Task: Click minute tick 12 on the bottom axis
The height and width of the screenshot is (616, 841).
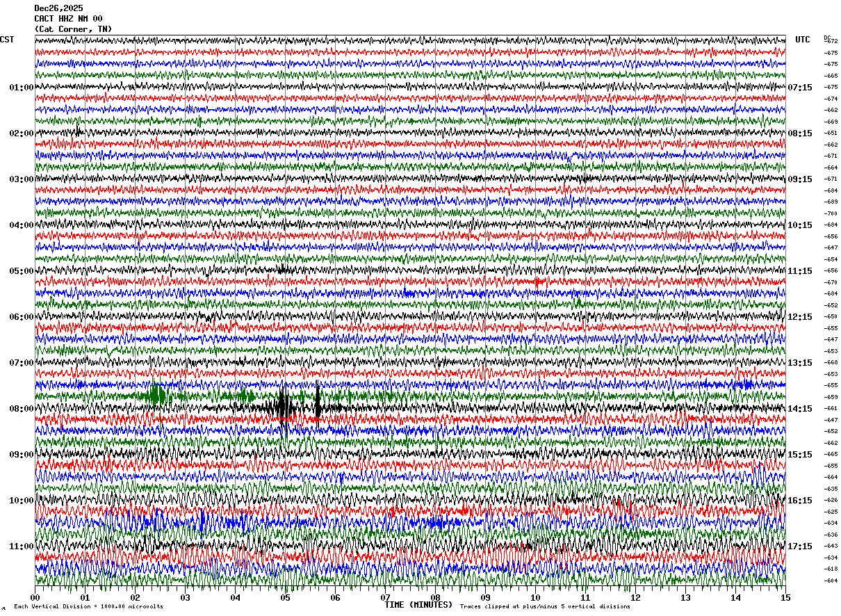Action: 635,597
